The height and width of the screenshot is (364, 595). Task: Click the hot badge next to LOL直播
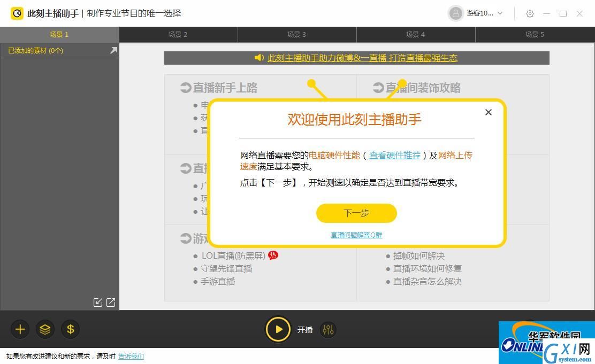click(273, 255)
